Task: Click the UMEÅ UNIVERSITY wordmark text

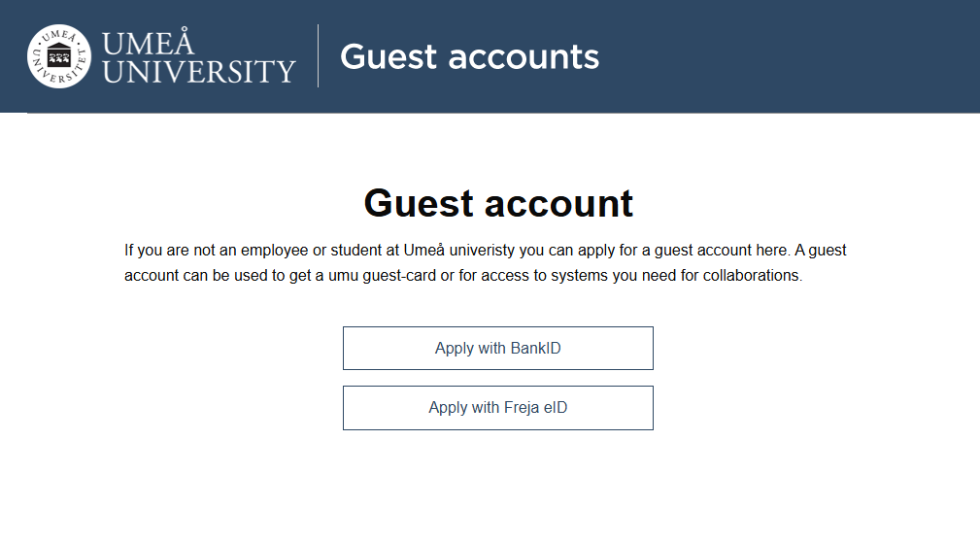Action: (x=199, y=56)
